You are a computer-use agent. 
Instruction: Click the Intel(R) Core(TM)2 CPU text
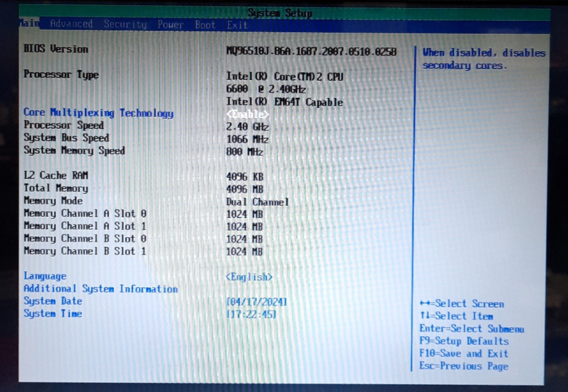click(x=285, y=76)
